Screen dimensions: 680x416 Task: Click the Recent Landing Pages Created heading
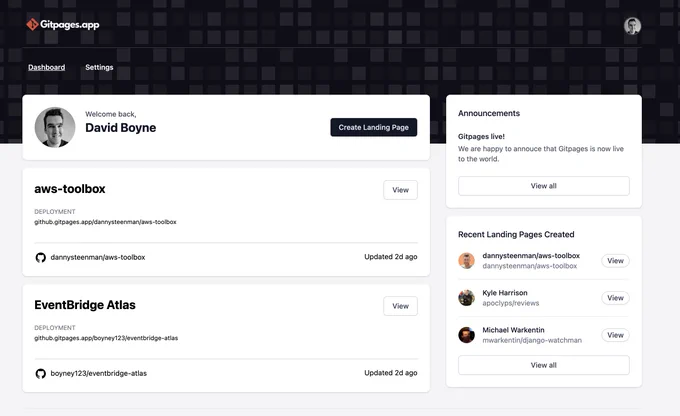pos(516,235)
